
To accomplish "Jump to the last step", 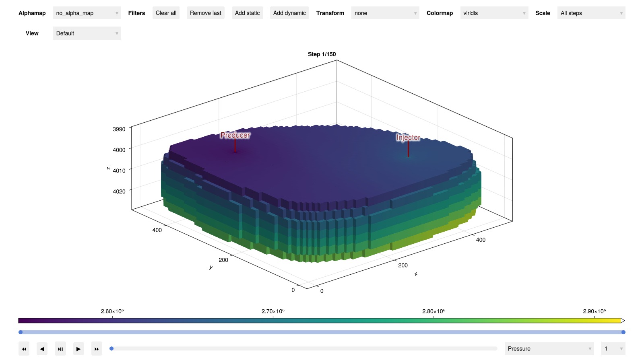I will (97, 349).
